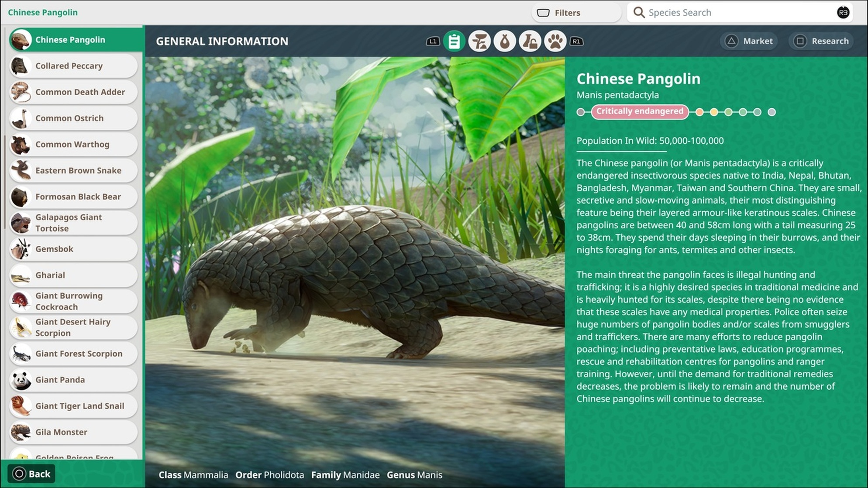
Task: Select Common Death Adder thumbnail icon
Action: coord(21,92)
